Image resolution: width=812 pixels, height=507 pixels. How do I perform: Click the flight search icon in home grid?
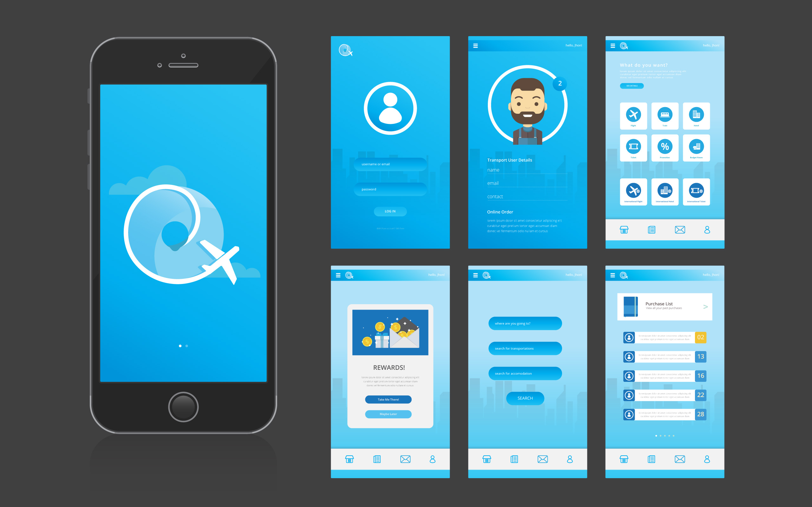634,114
